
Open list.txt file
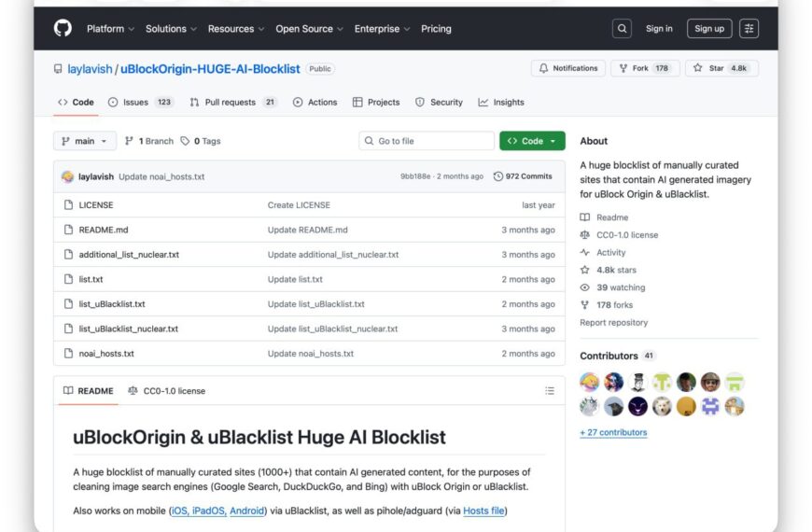click(x=91, y=279)
